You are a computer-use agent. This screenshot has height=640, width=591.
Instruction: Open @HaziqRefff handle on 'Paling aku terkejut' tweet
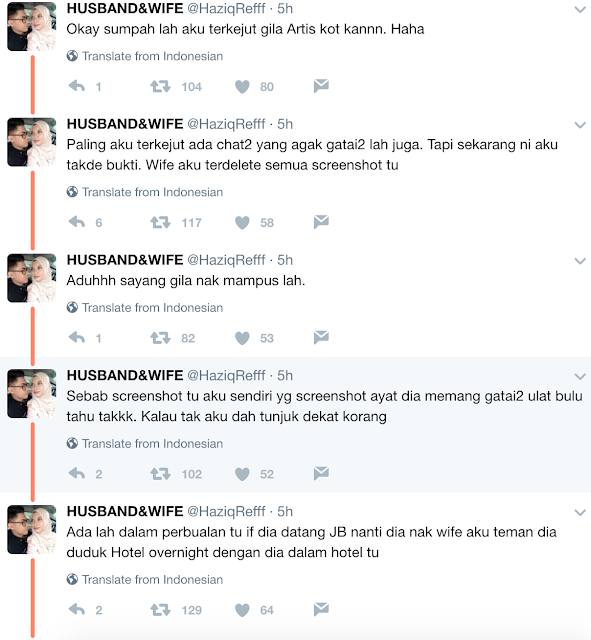(226, 124)
